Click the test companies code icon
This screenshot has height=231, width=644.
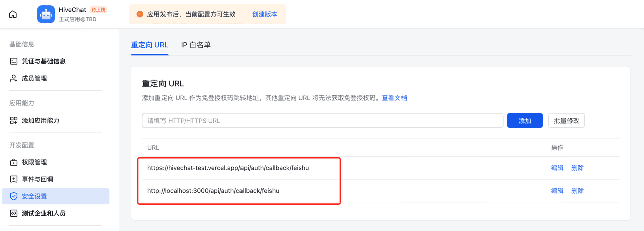pyautogui.click(x=14, y=213)
